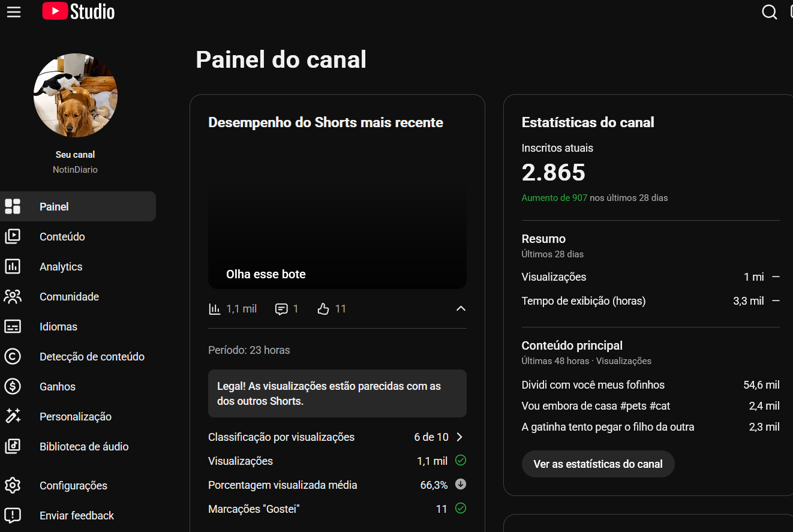
Task: Click the Ganhos dollar icon
Action: coord(13,386)
